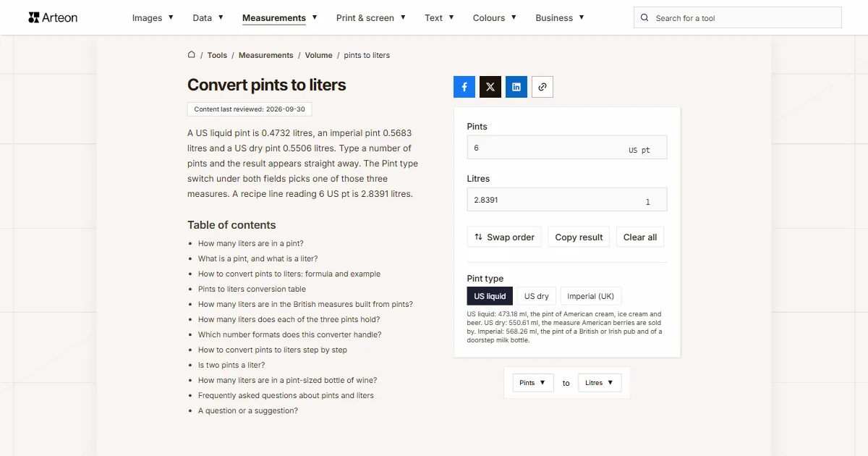Viewport: 868px width, 456px height.
Task: Jump to Frequently asked questions section
Action: (x=286, y=395)
